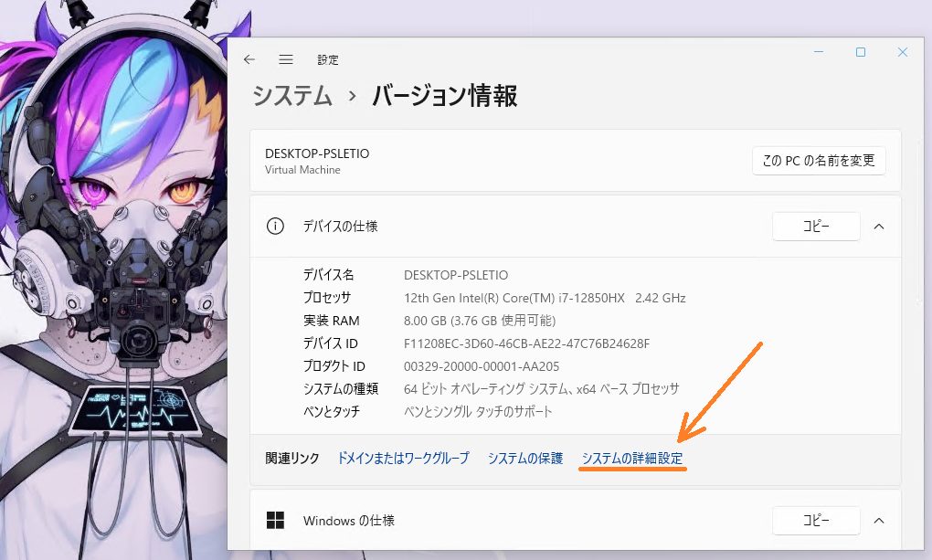Collapse the デバイスの仕様 section chevron

click(879, 227)
